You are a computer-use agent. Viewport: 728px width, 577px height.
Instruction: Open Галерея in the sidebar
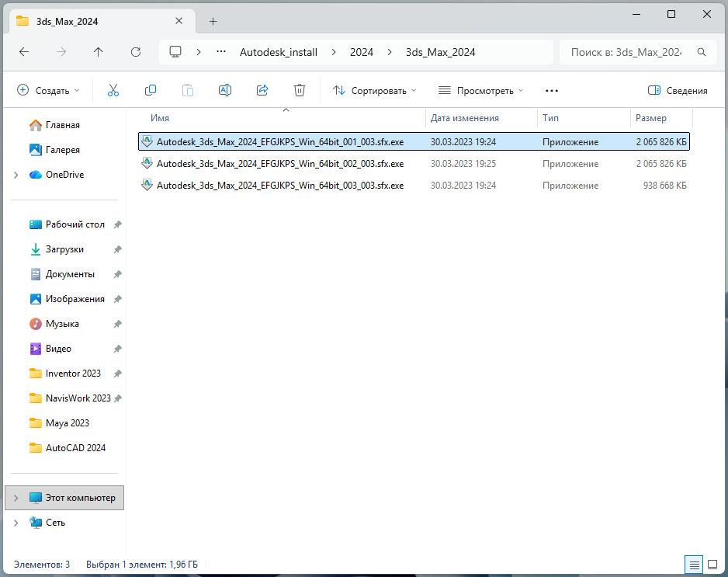[x=63, y=150]
